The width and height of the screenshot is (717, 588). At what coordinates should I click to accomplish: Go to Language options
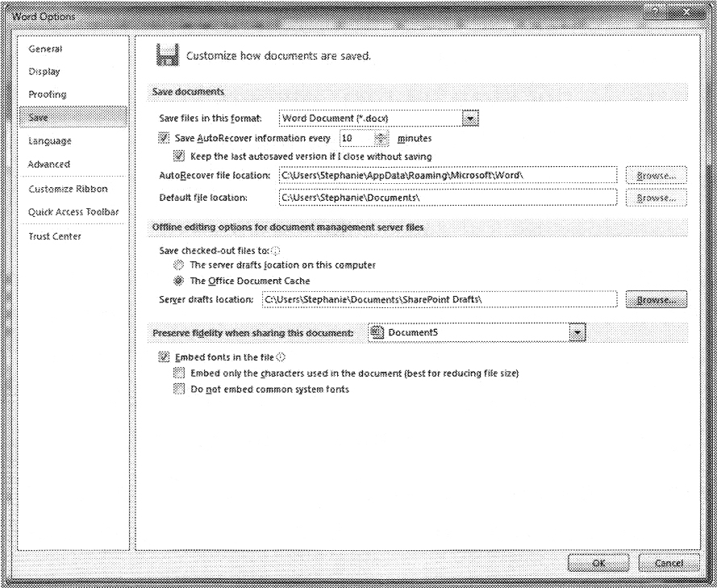click(x=50, y=141)
